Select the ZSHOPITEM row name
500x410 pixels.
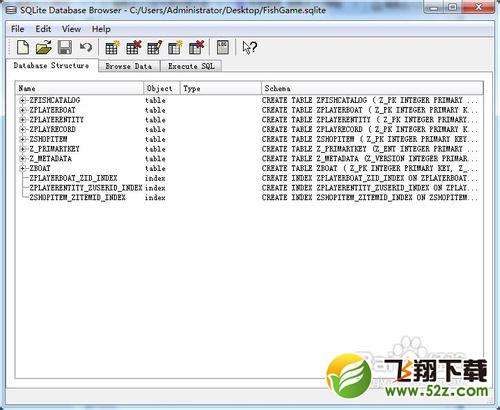(49, 139)
